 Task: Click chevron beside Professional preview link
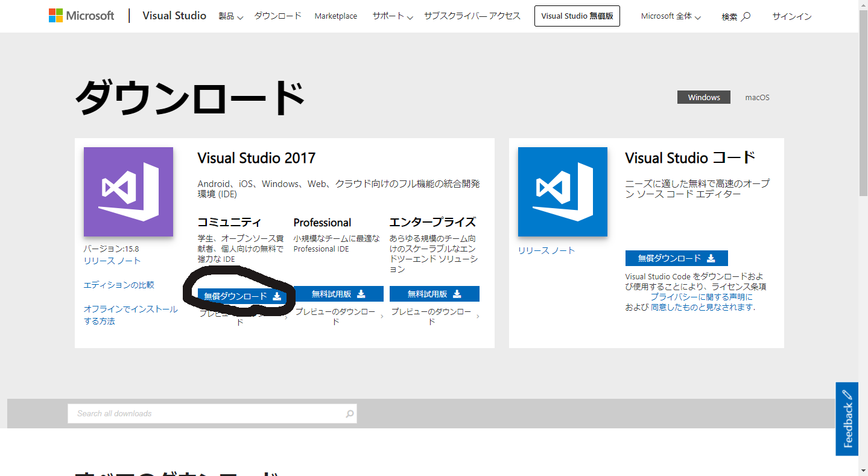tap(382, 316)
